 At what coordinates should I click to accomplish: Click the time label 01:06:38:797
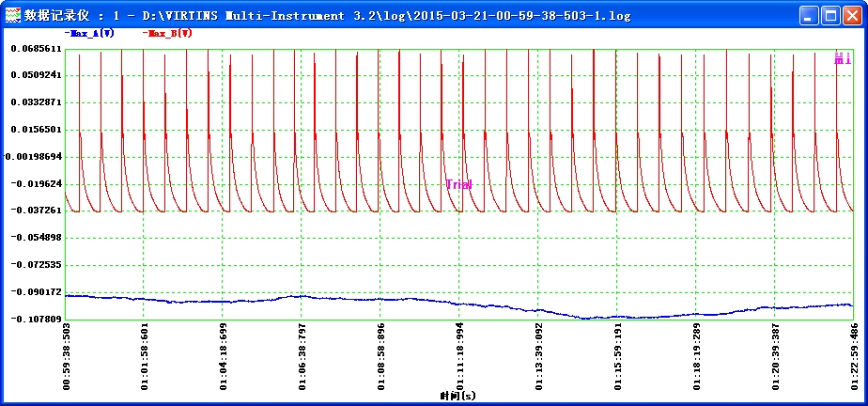pyautogui.click(x=302, y=357)
